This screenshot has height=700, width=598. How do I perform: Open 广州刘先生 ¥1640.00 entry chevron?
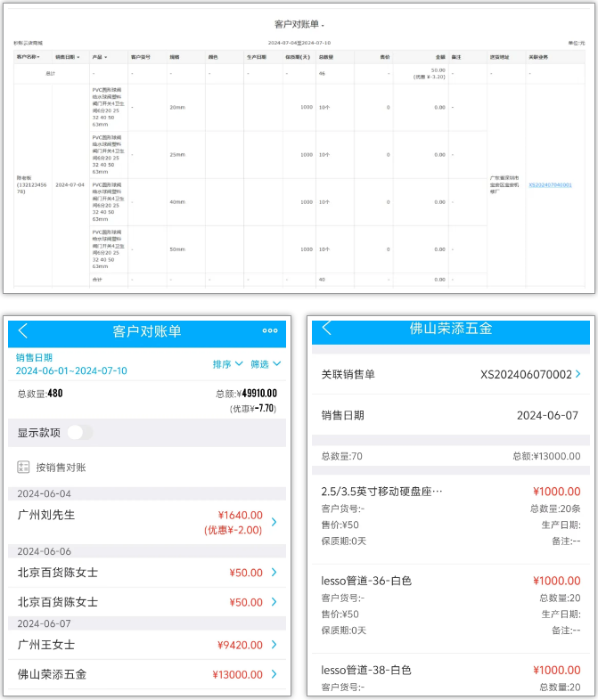(274, 522)
